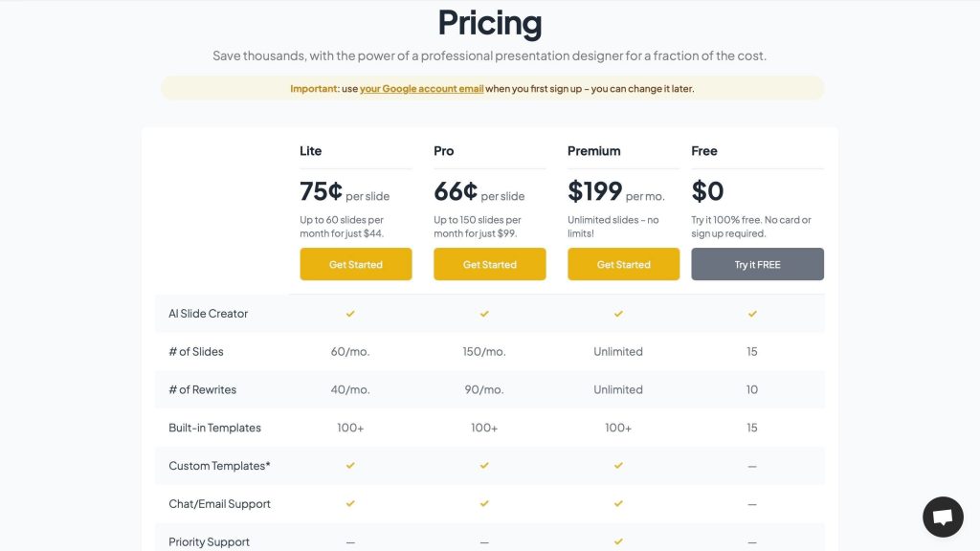Image resolution: width=980 pixels, height=551 pixels.
Task: Click Free plan AI Slide Creator checkmark
Action: coord(752,313)
